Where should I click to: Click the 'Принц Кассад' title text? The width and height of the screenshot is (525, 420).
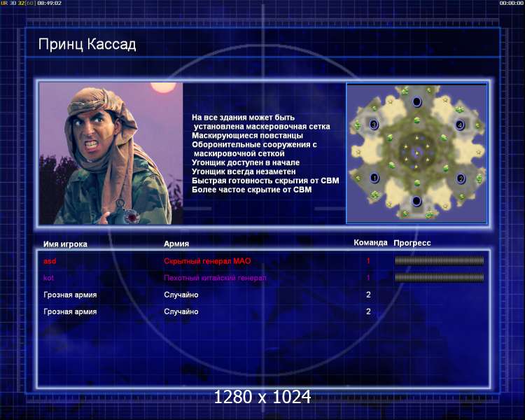pos(87,44)
